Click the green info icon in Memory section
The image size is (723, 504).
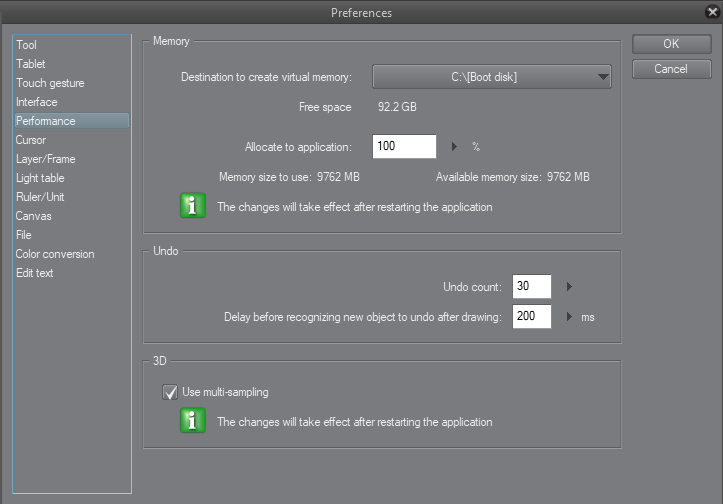pos(192,207)
